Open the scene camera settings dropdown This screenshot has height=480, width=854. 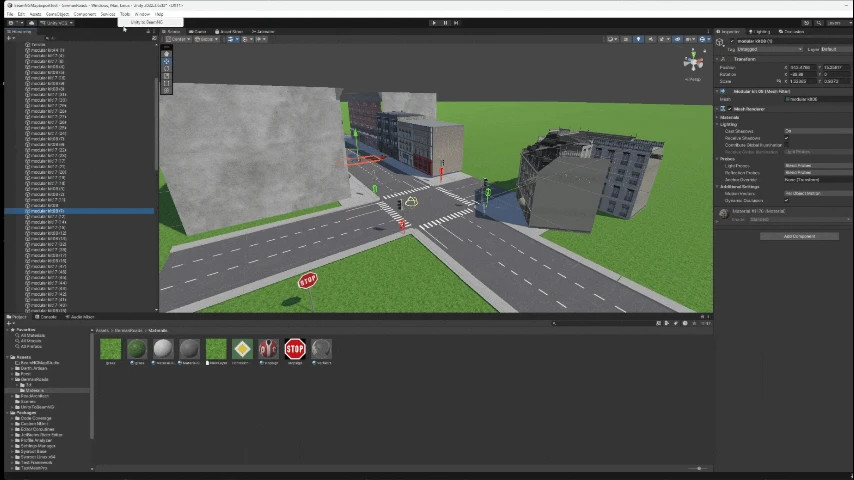(691, 39)
